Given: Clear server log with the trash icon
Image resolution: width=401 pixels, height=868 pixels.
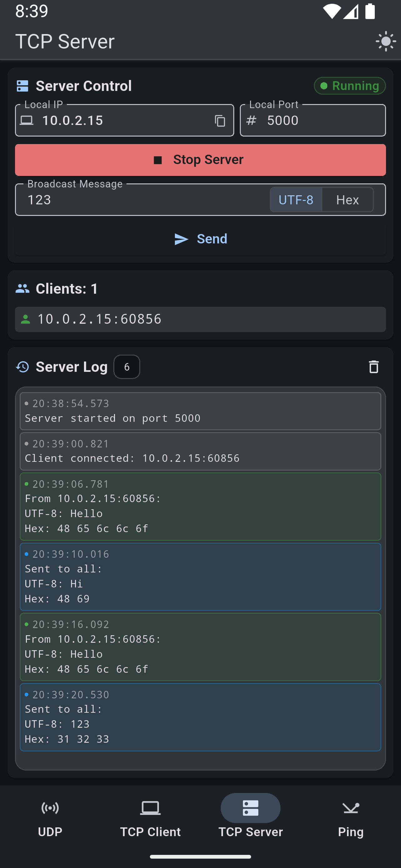Looking at the screenshot, I should pos(374,367).
